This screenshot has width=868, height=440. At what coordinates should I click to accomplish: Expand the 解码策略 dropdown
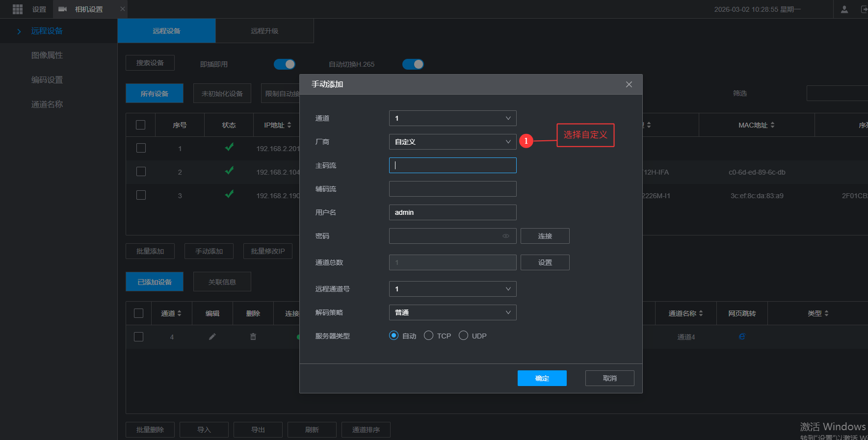[452, 312]
